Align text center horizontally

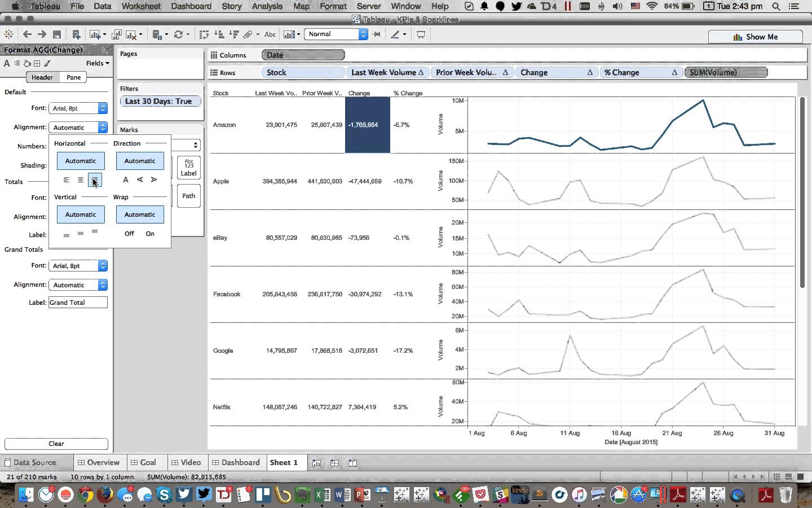pyautogui.click(x=81, y=179)
